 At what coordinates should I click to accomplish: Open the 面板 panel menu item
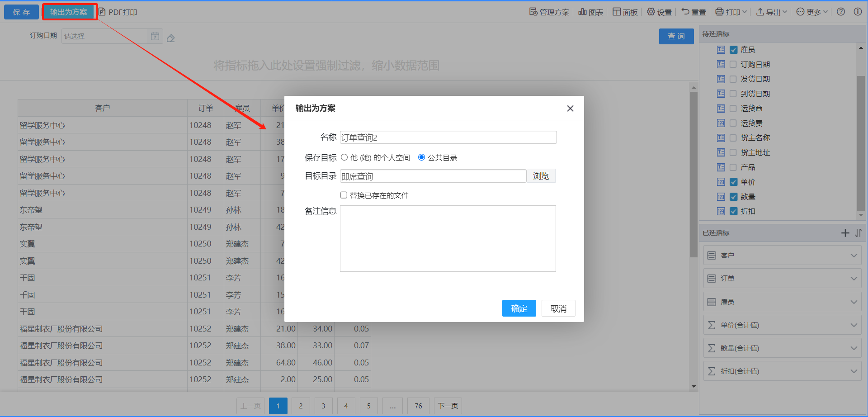click(x=625, y=12)
